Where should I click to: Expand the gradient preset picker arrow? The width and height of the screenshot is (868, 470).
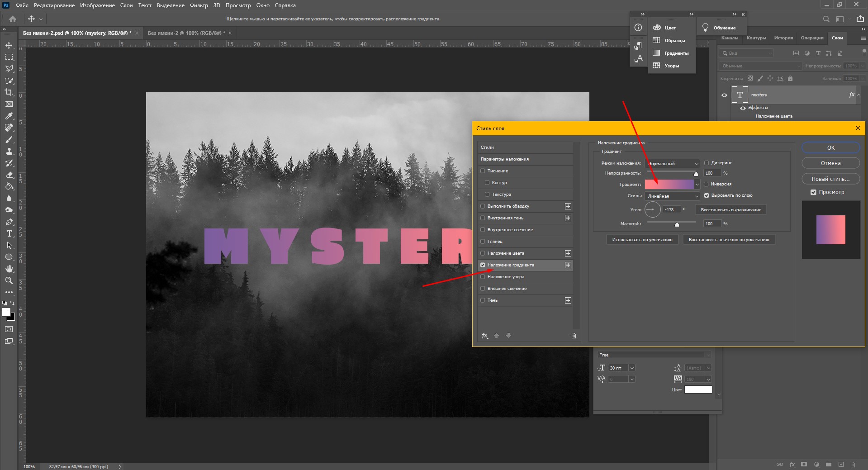click(x=697, y=185)
